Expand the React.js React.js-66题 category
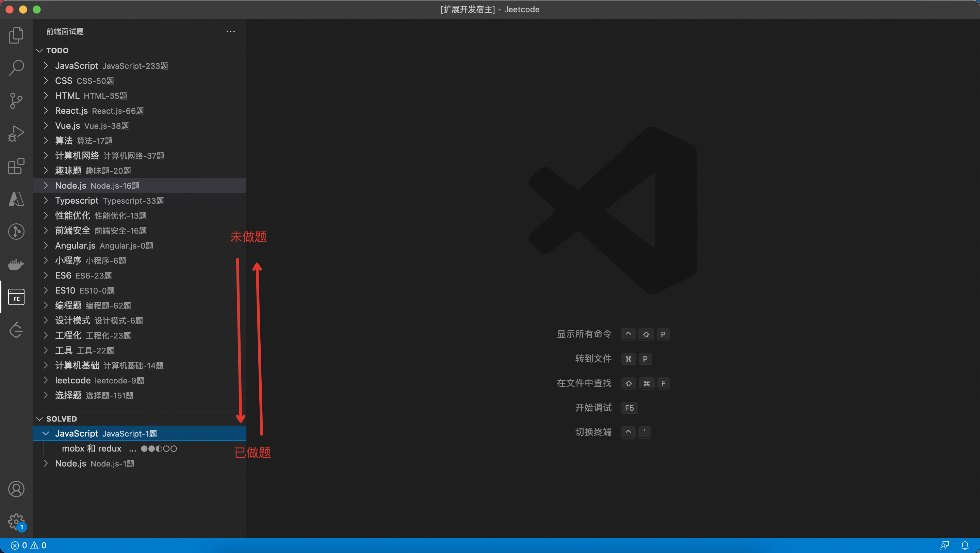 pyautogui.click(x=99, y=111)
